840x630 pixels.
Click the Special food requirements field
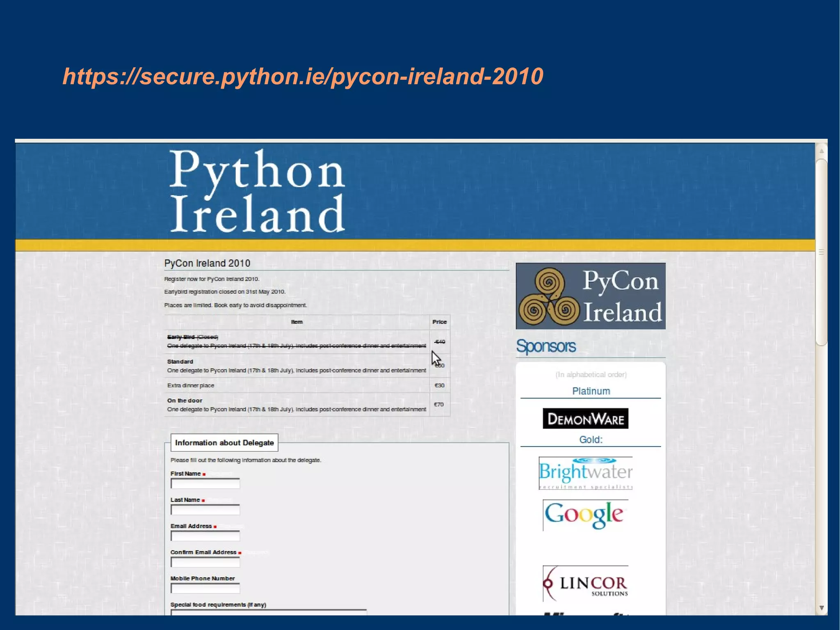click(x=268, y=612)
